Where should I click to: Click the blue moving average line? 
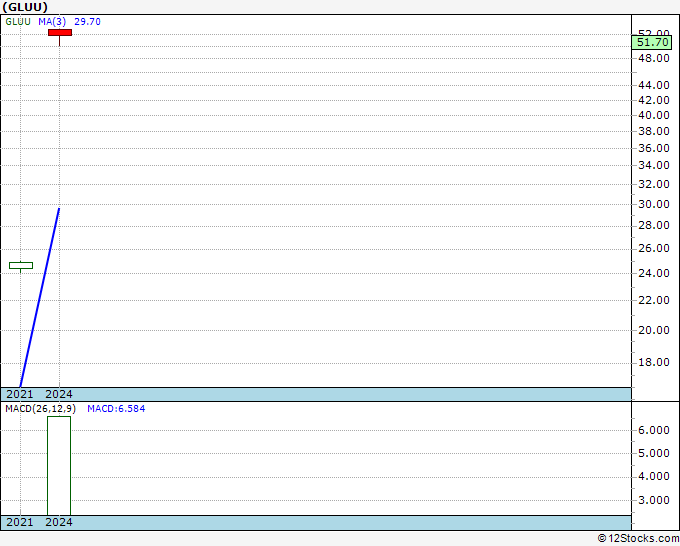[40, 297]
